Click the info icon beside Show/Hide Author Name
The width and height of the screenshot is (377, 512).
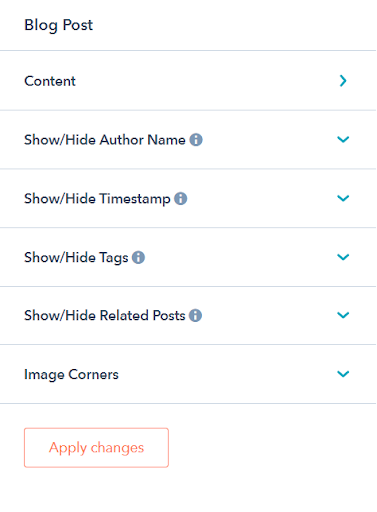point(196,140)
